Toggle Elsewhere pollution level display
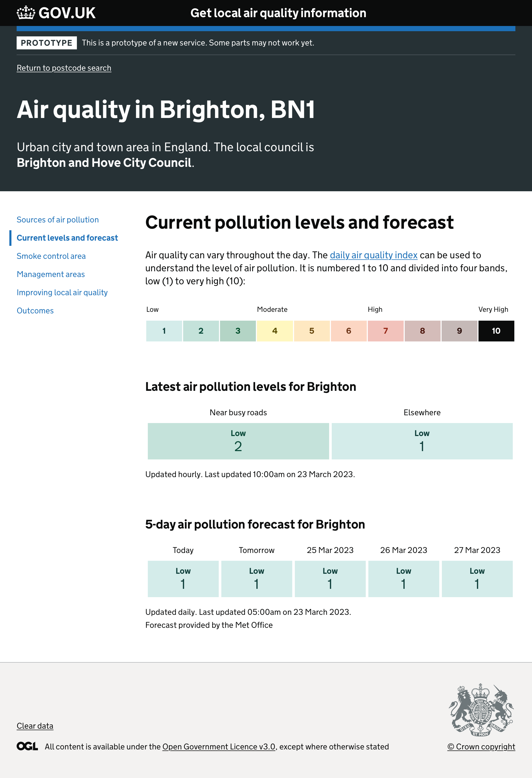 click(x=422, y=440)
